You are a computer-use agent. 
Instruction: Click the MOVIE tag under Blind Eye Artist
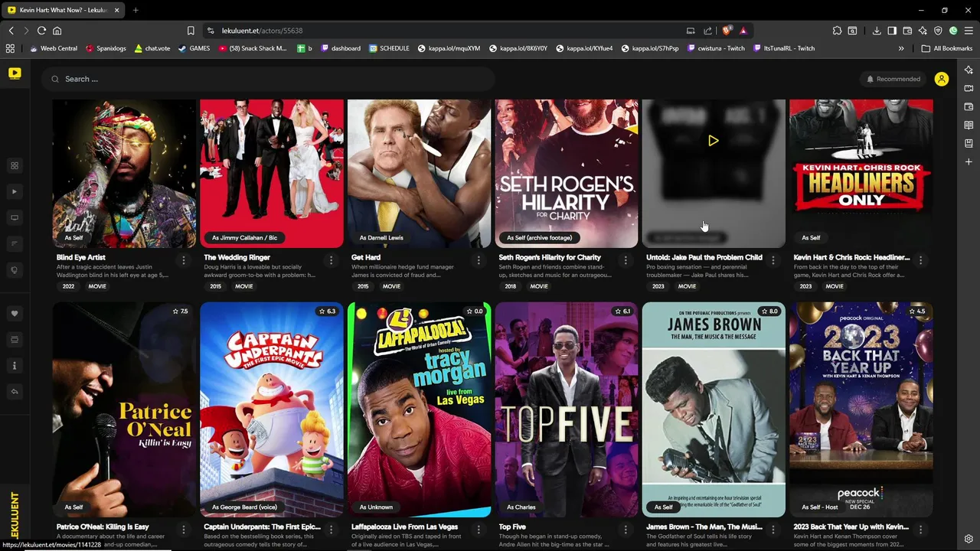[97, 286]
